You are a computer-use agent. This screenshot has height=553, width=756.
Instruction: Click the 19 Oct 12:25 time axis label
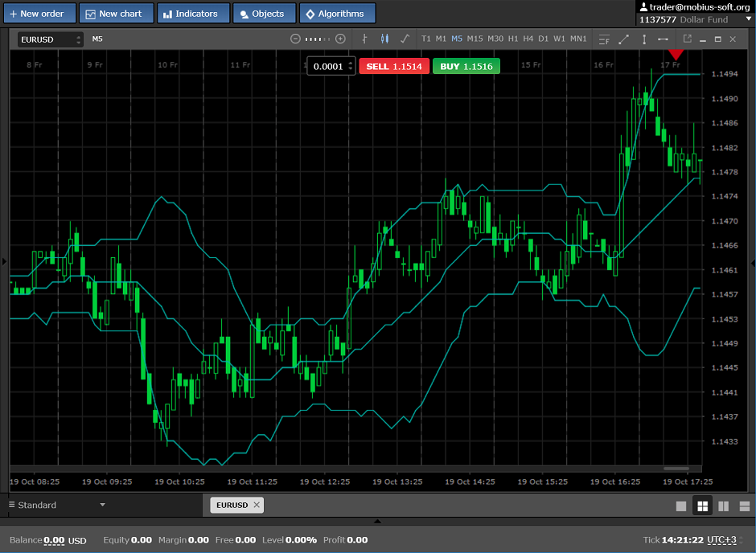[x=325, y=481]
